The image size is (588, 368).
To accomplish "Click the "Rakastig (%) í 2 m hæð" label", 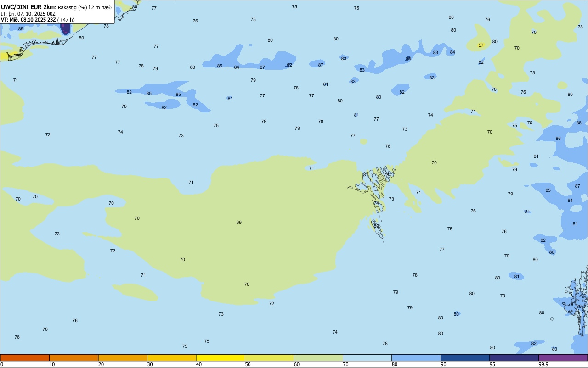I will click(85, 7).
